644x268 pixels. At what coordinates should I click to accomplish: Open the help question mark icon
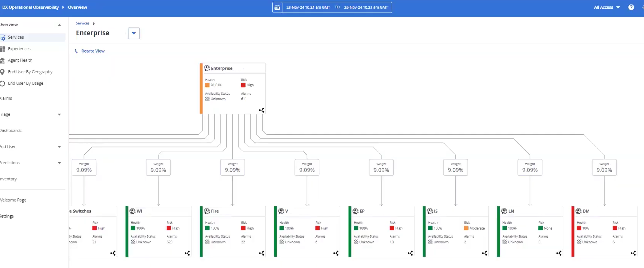coord(631,7)
